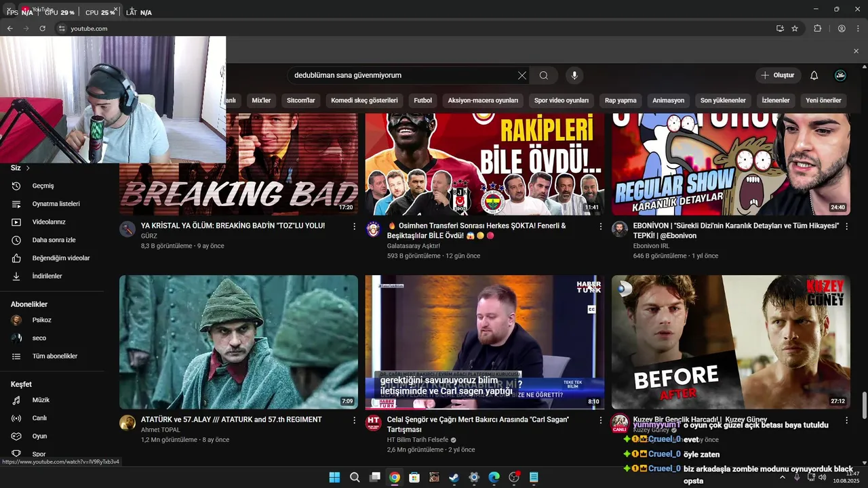Select Rap yapma chip
The height and width of the screenshot is (488, 868).
(x=620, y=100)
